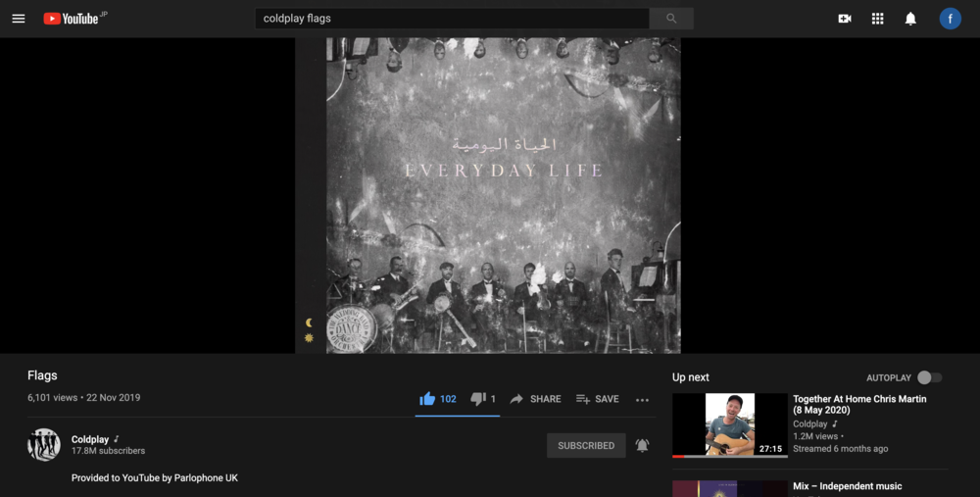Focus the search field containing coldplay flags
The width and height of the screenshot is (980, 497).
pyautogui.click(x=452, y=19)
